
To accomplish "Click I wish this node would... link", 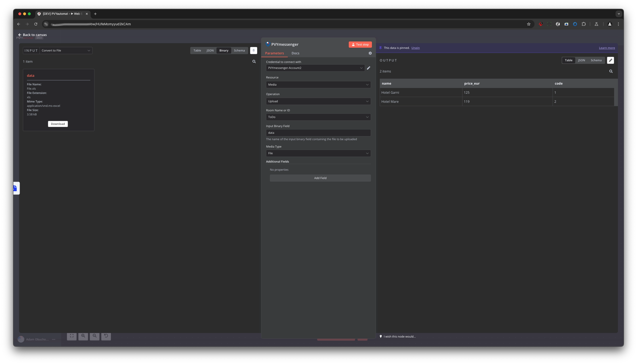I will (400, 337).
